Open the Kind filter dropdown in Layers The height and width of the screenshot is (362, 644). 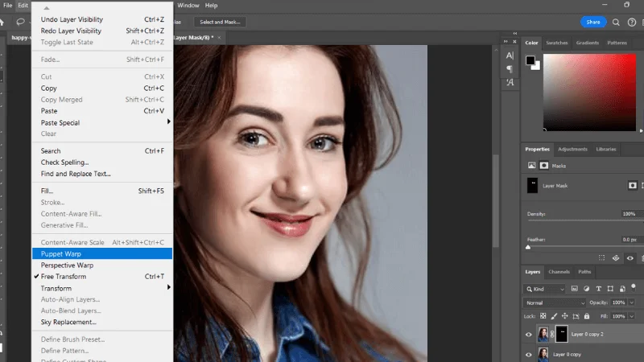[546, 289]
